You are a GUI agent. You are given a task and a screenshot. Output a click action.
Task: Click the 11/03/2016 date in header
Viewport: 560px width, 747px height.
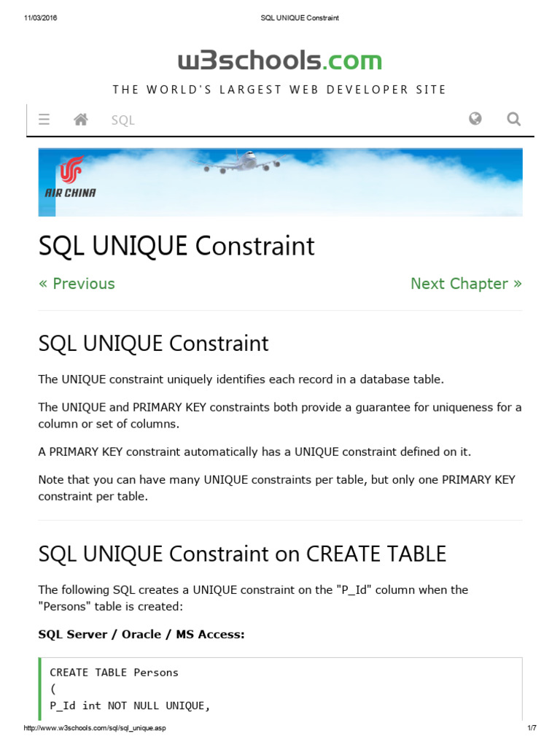click(40, 18)
